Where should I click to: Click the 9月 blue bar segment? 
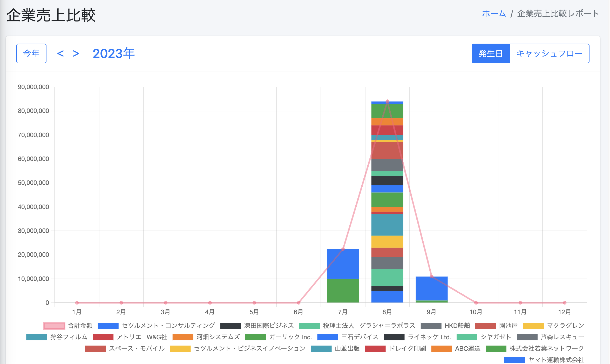pos(432,288)
